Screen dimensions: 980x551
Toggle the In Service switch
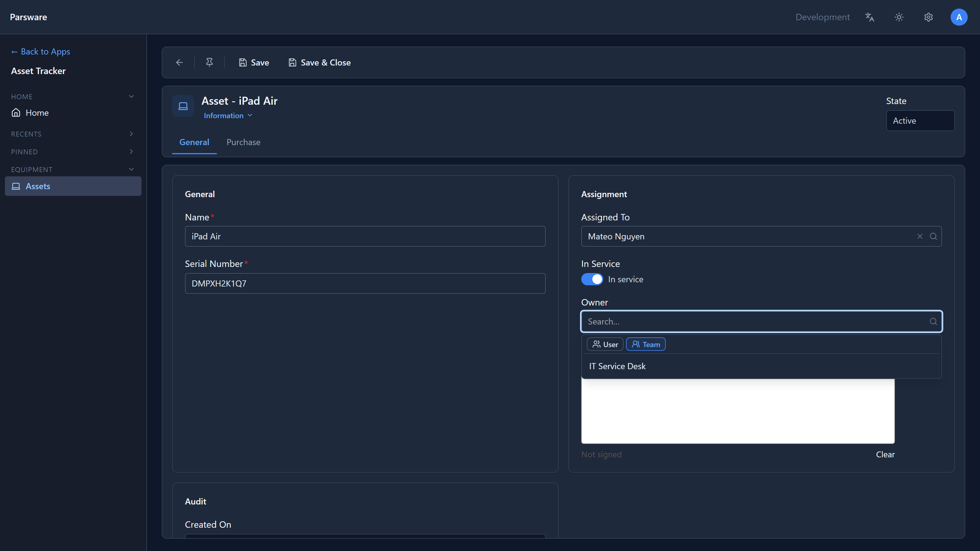coord(592,279)
